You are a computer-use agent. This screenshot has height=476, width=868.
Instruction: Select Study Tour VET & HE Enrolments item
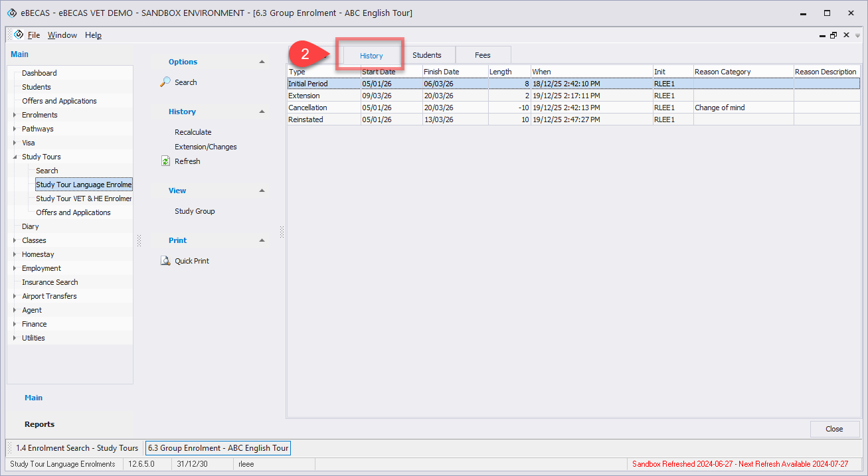pyautogui.click(x=84, y=198)
